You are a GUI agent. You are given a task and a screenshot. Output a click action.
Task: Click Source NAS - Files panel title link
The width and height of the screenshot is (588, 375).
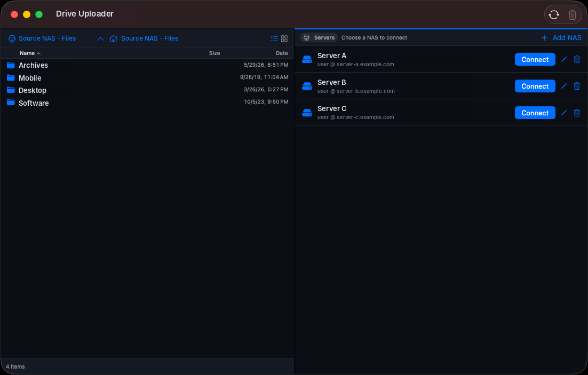pos(47,38)
